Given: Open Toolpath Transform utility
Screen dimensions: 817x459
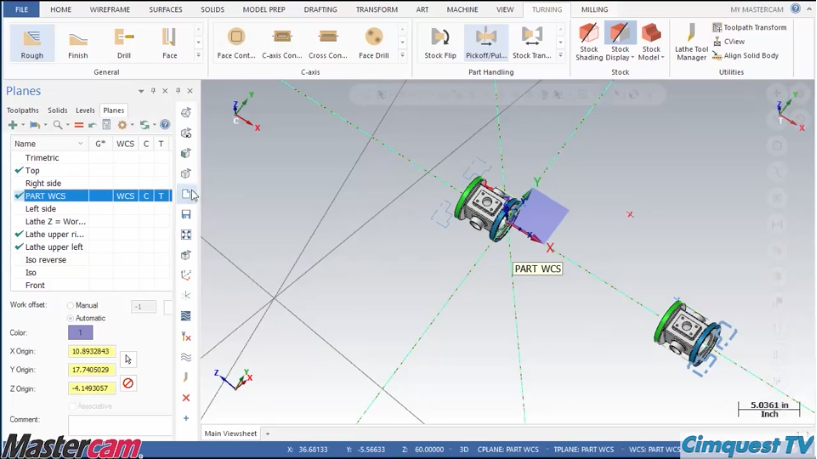Looking at the screenshot, I should (x=749, y=27).
